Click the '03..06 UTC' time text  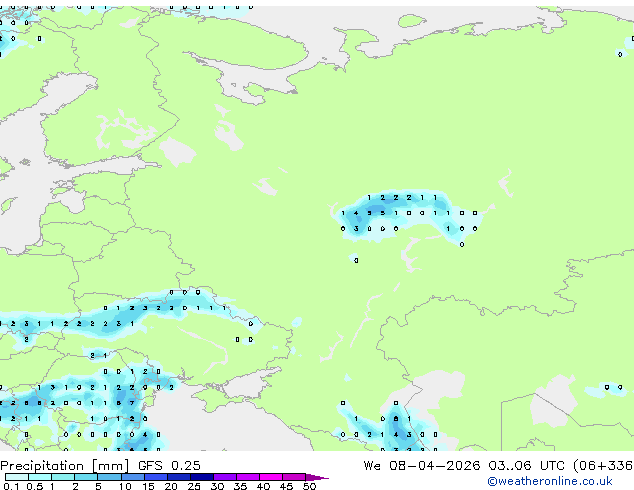(526, 465)
